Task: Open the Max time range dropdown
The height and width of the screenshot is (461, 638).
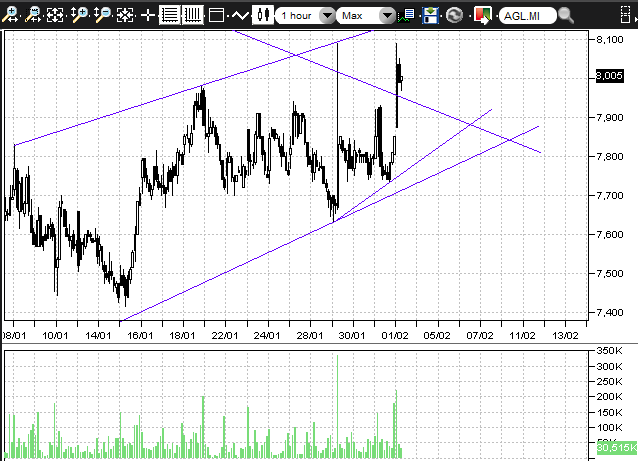Action: click(366, 15)
